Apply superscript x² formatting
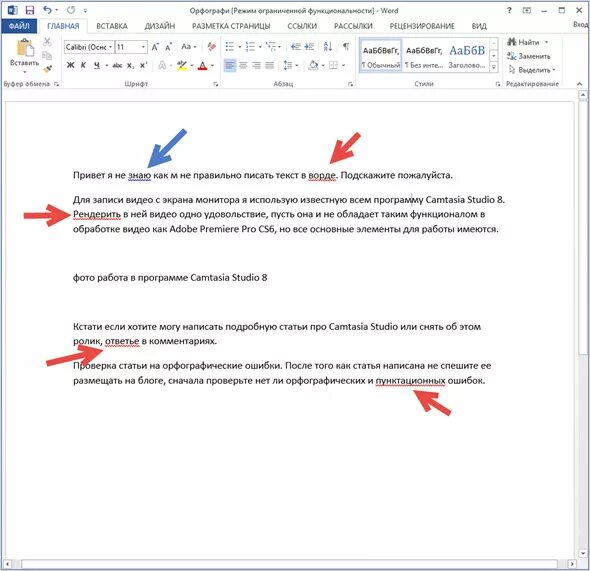 point(143,65)
